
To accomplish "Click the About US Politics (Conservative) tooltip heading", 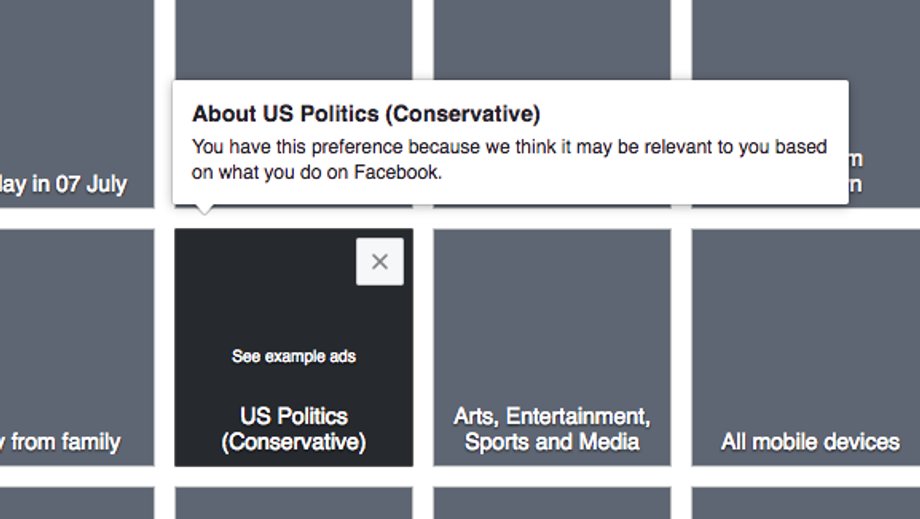I will click(x=366, y=113).
